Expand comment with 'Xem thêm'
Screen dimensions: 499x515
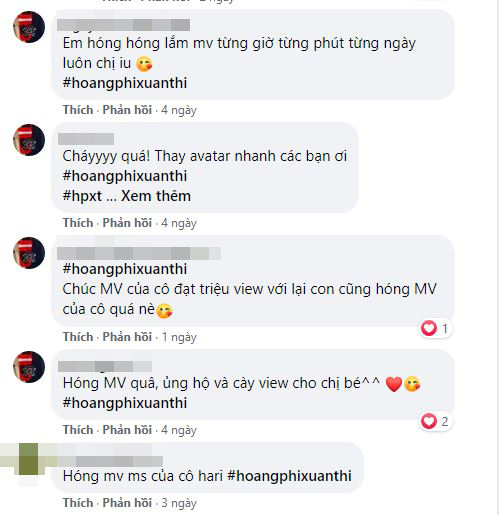(x=156, y=196)
